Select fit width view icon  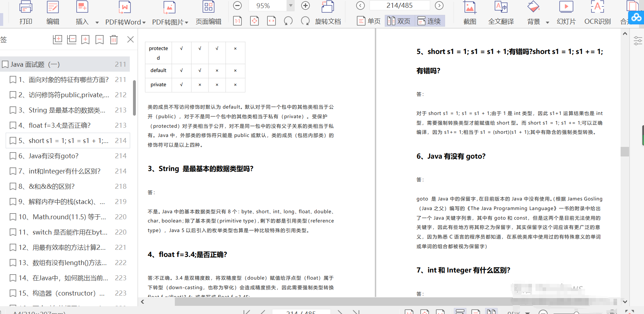(x=271, y=21)
